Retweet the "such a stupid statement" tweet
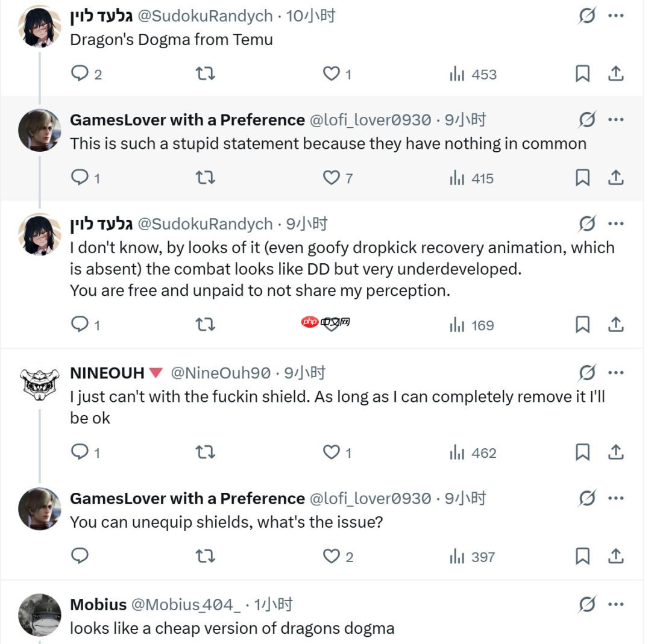651x644 pixels. point(206,178)
